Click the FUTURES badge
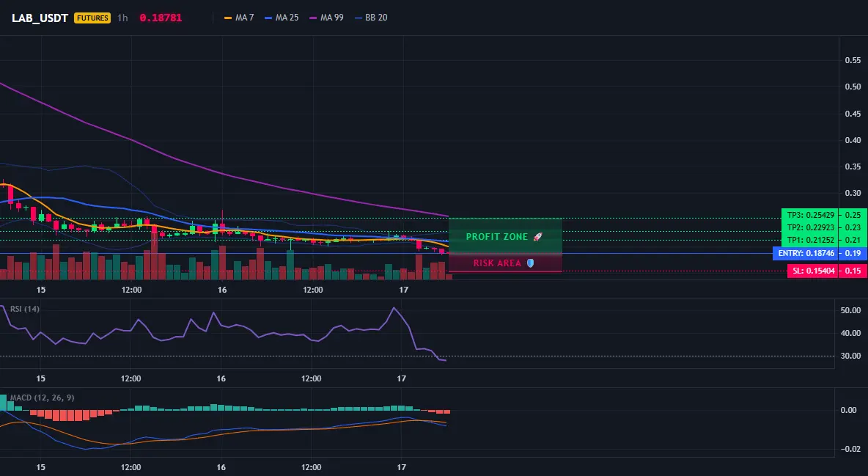 pos(92,18)
